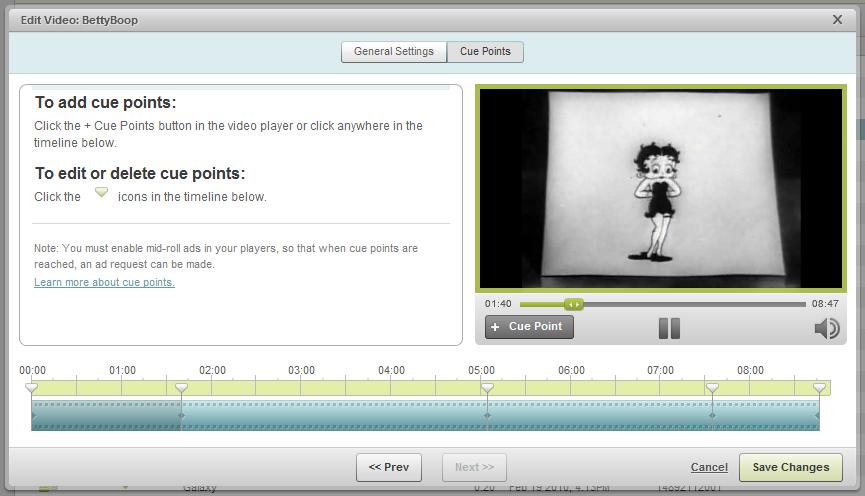Image resolution: width=865 pixels, height=496 pixels.
Task: Open Learn more about cue points link
Action: [104, 282]
